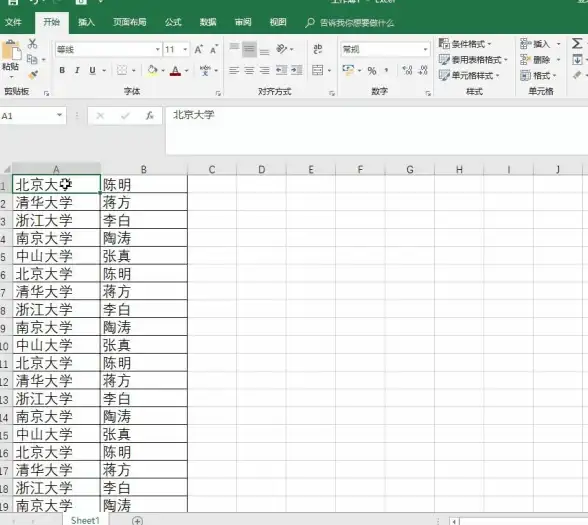The width and height of the screenshot is (588, 525).
Task: Apply comma style format
Action: (x=386, y=70)
